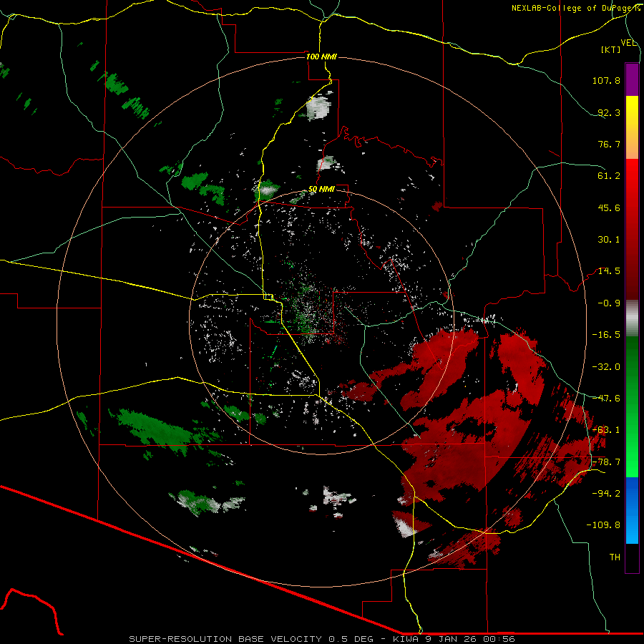Select the 76.7 scale value
644x644 pixels.
tap(609, 144)
